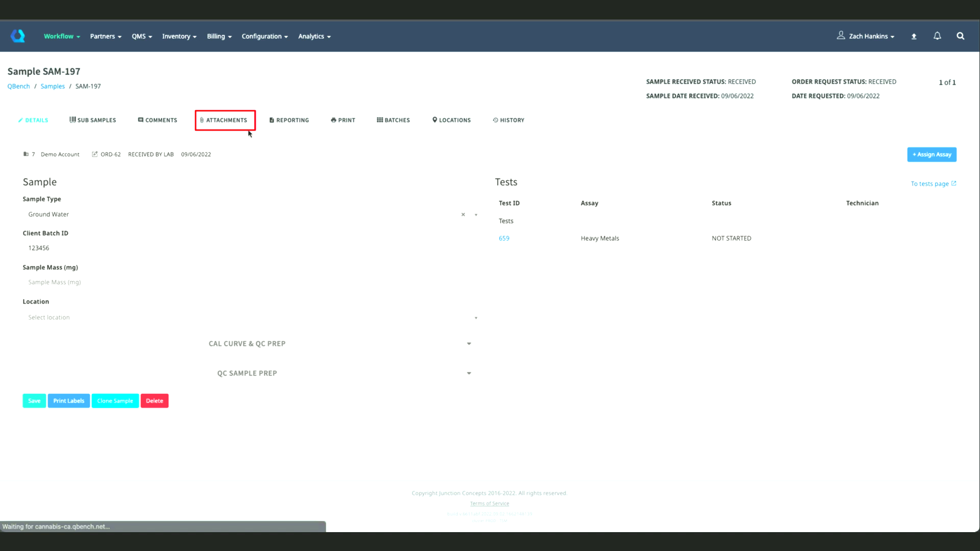This screenshot has height=551, width=980.
Task: Switch to the Attachments tab
Action: coord(225,120)
